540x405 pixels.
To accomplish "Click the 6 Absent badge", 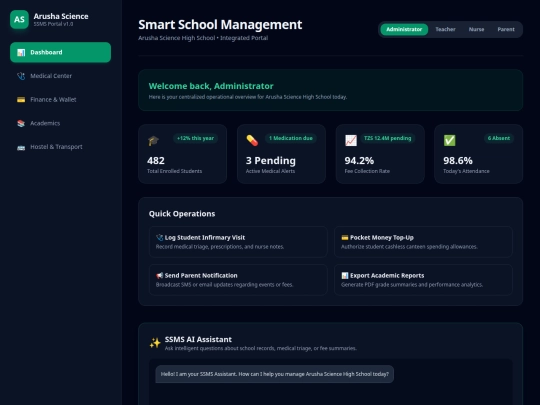I will click(x=499, y=138).
